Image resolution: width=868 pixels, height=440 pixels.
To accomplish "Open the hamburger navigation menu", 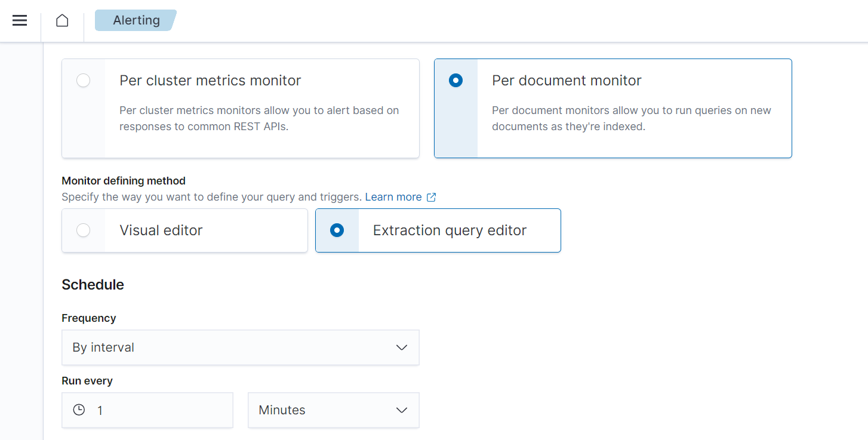I will [20, 20].
